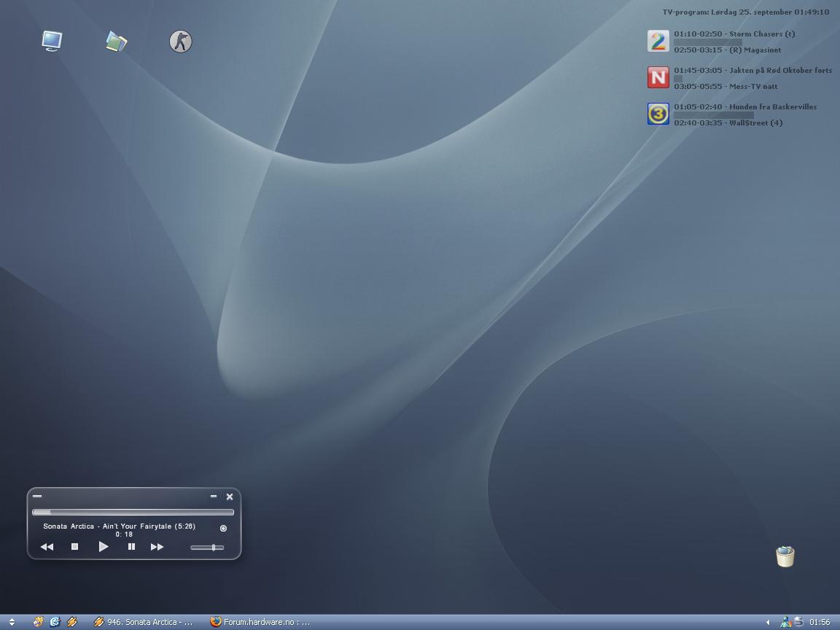Open the taskbar start arrows button

12,622
